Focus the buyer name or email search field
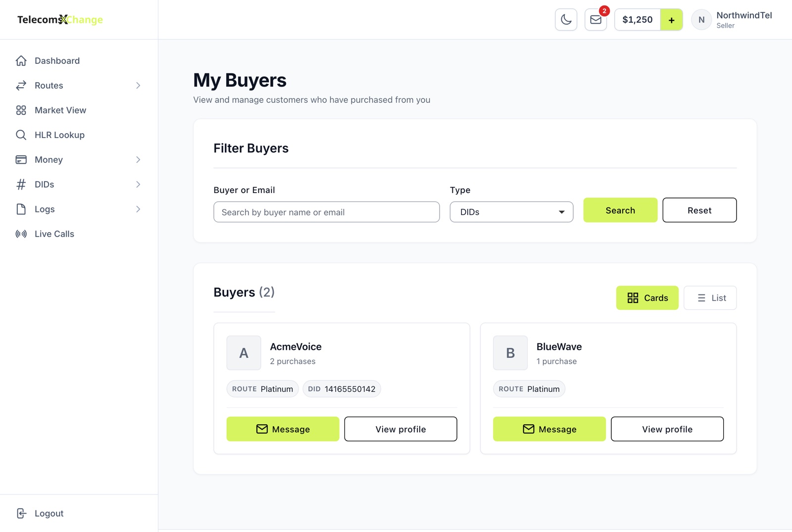This screenshot has height=532, width=792. (327, 212)
